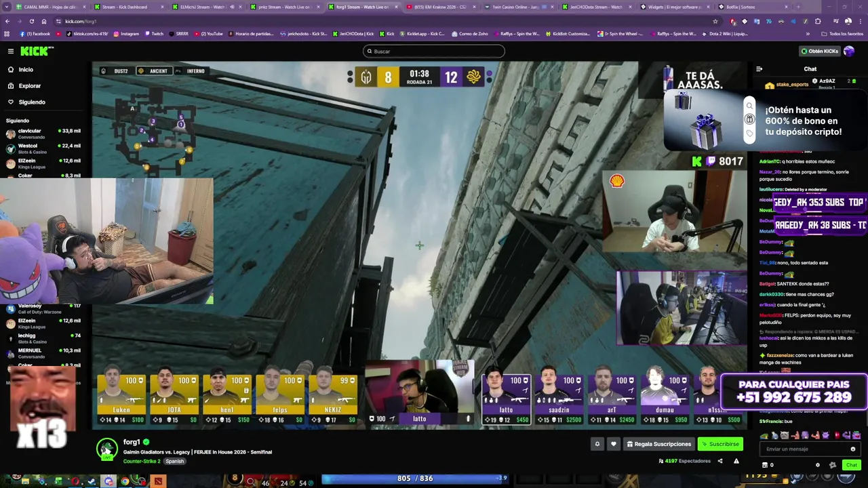Click forg1 streamer avatar
868x488 pixels.
click(106, 449)
